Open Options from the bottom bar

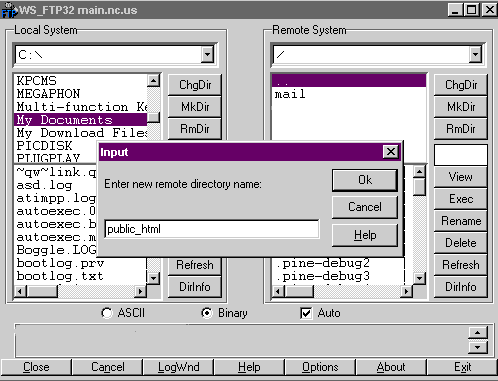click(320, 367)
